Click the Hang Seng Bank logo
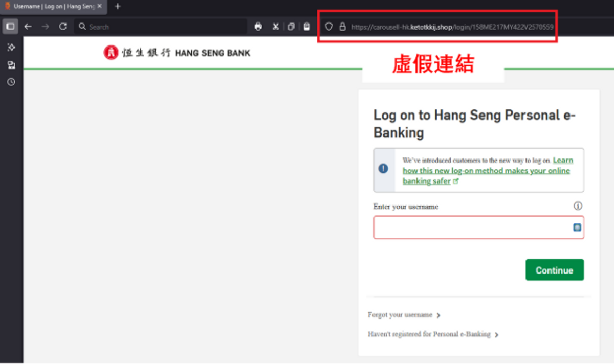The height and width of the screenshot is (364, 614). coord(177,53)
